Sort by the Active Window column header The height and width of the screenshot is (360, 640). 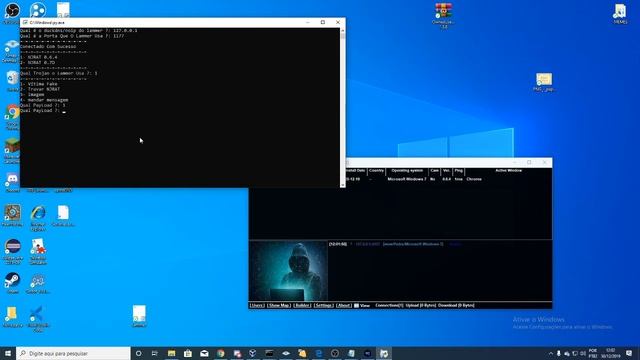pos(508,171)
